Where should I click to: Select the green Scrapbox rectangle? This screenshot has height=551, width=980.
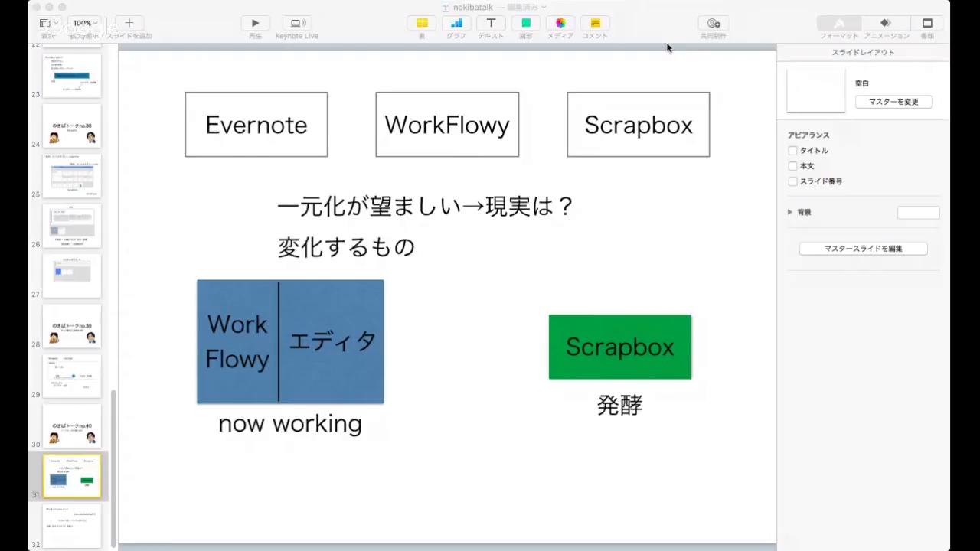[620, 347]
